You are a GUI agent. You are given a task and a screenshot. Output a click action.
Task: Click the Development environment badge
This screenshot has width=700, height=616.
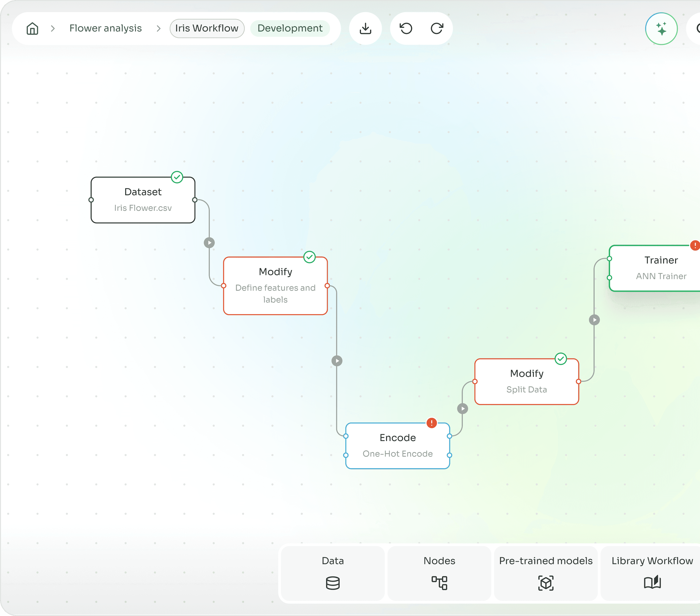coord(290,28)
